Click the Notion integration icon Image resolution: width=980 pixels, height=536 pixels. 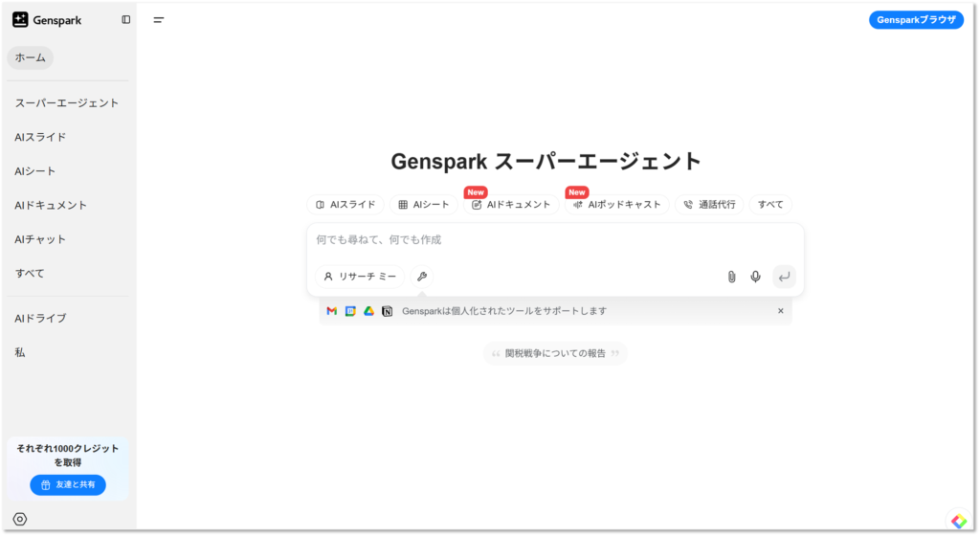click(x=388, y=311)
